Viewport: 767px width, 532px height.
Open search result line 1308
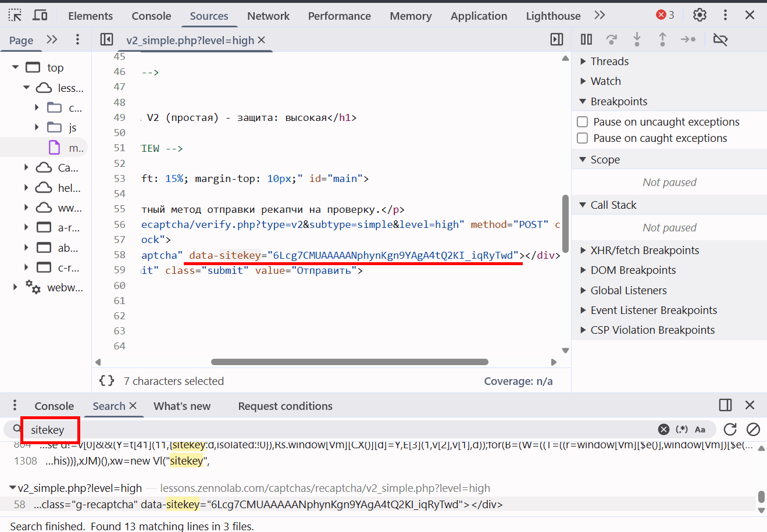378,460
